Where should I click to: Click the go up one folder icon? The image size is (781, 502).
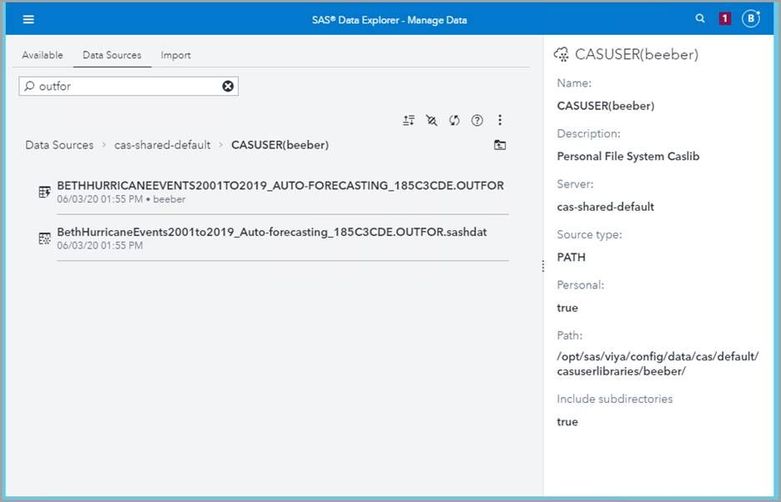tap(499, 145)
